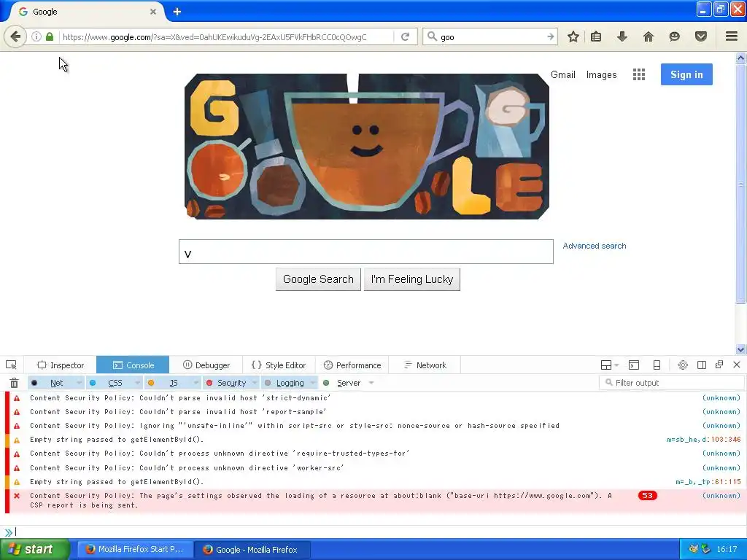Pick an element from the page

coord(11,365)
